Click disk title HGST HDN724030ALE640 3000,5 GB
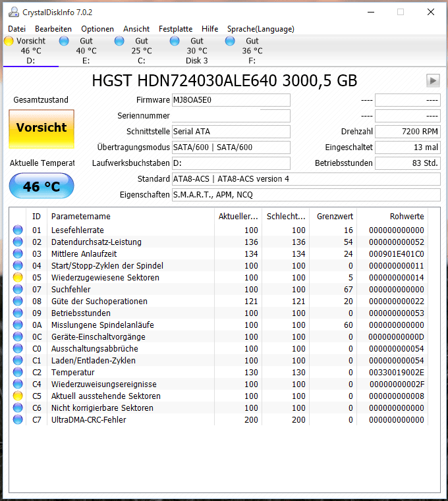448x501 pixels. 224,80
